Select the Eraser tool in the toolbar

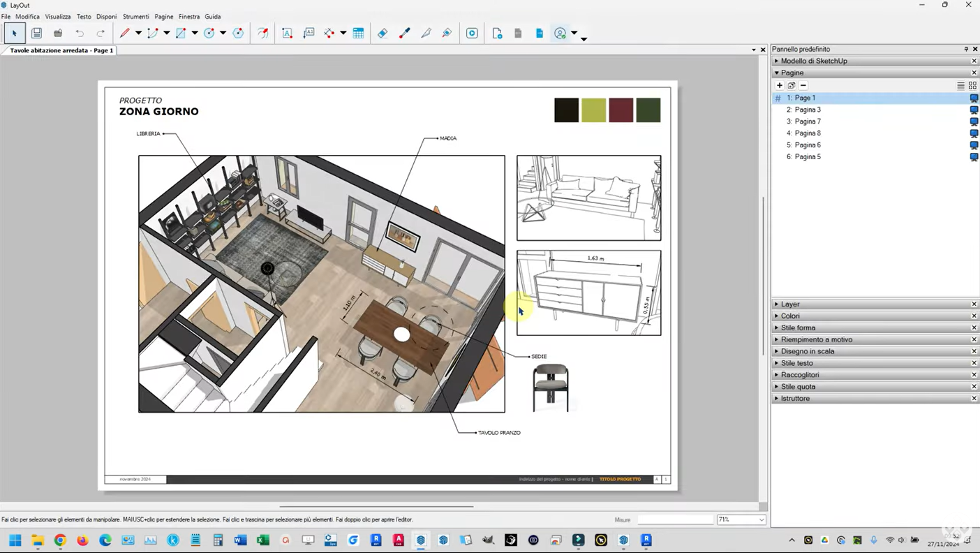pyautogui.click(x=383, y=33)
